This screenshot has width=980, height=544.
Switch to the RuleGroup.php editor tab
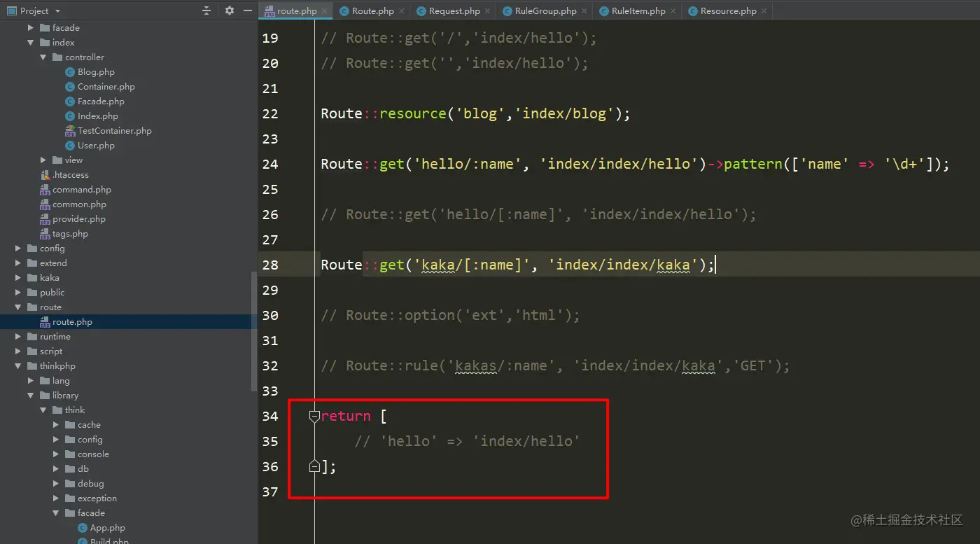545,11
